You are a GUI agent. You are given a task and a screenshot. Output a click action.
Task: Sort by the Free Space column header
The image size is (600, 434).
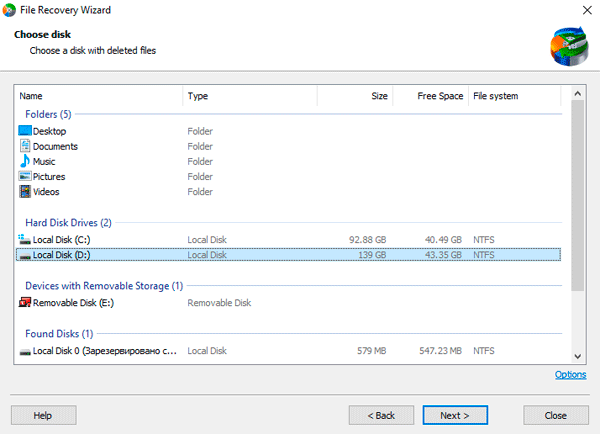430,96
